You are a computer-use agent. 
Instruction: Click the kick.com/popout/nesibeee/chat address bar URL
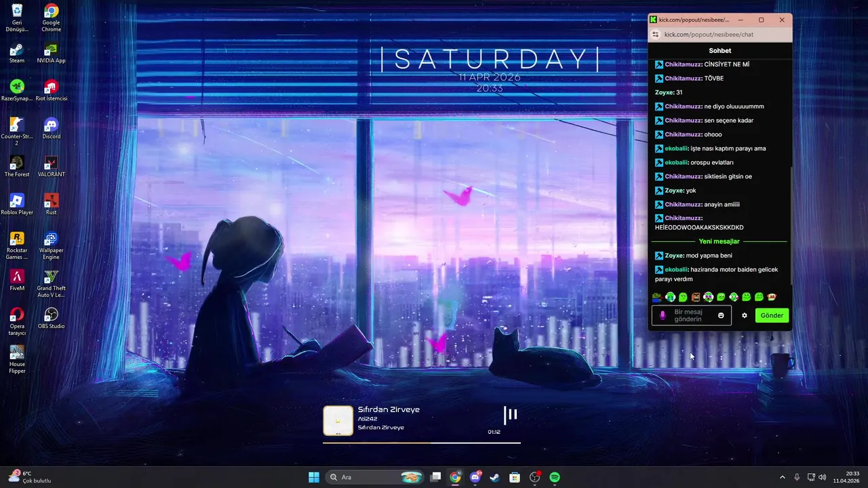(709, 35)
